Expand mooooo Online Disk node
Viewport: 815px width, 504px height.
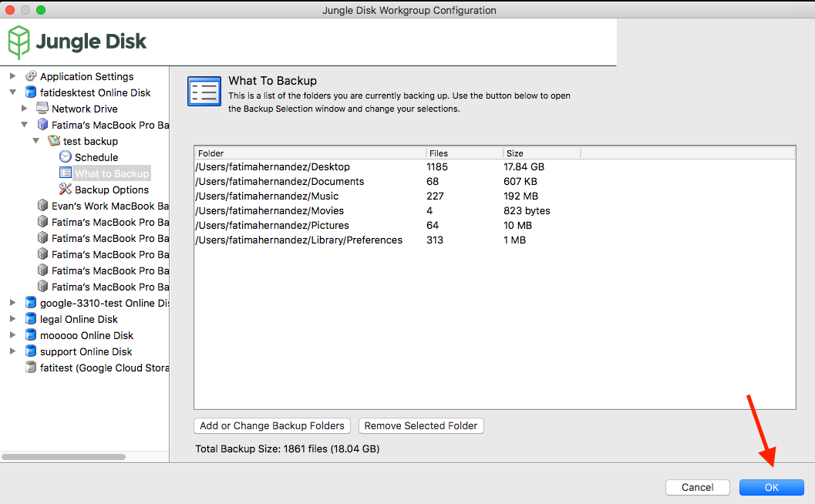coord(13,334)
